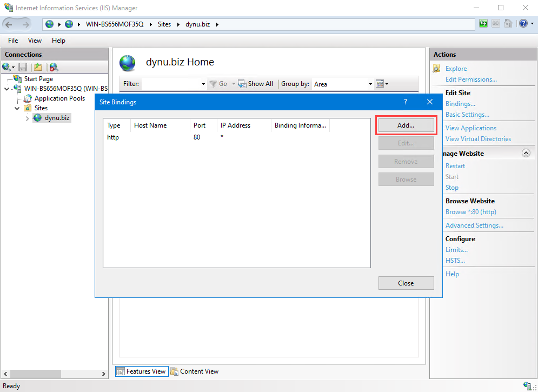Open the View menu
The image size is (538, 392).
click(x=35, y=41)
